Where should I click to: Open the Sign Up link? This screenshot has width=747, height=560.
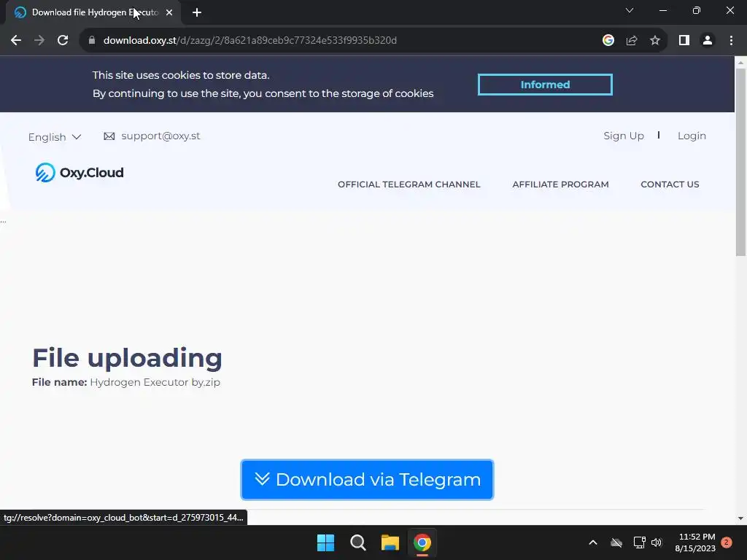624,136
